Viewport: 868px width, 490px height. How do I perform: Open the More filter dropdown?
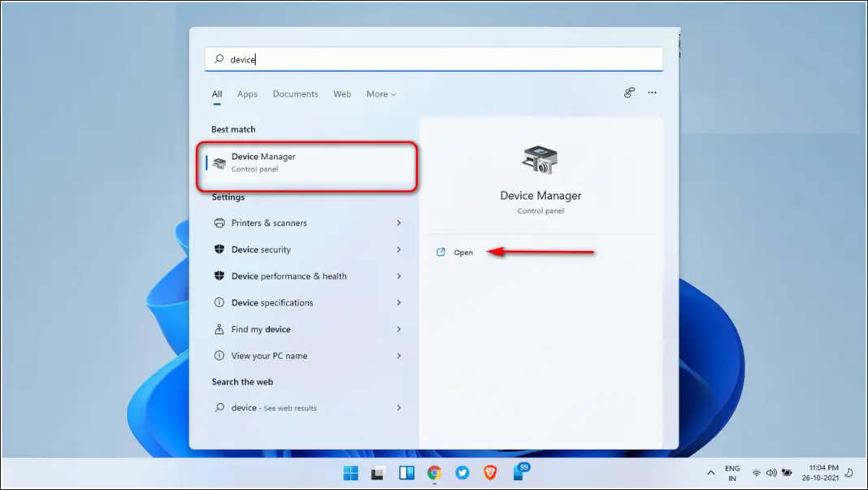coord(380,93)
